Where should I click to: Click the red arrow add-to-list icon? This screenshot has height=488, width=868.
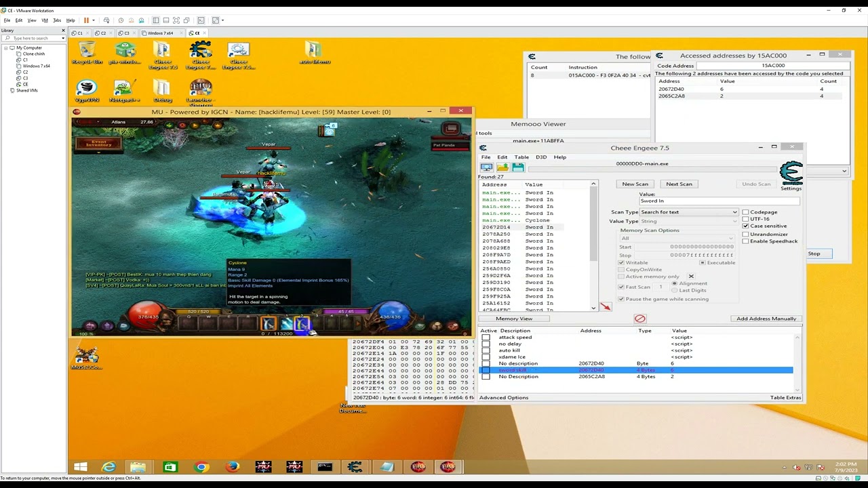606,307
